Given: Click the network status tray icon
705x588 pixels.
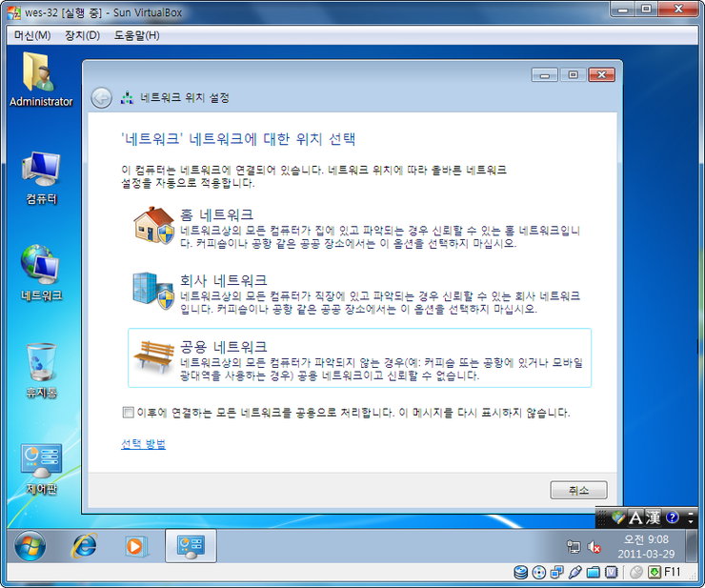Looking at the screenshot, I should [574, 546].
